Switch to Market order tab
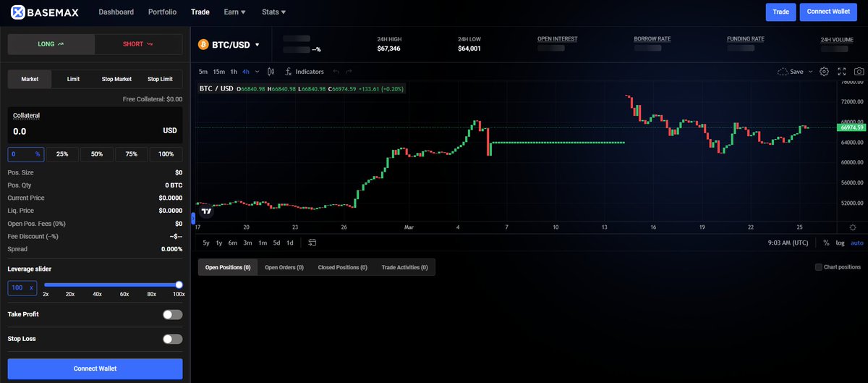This screenshot has width=868, height=383. (30, 79)
